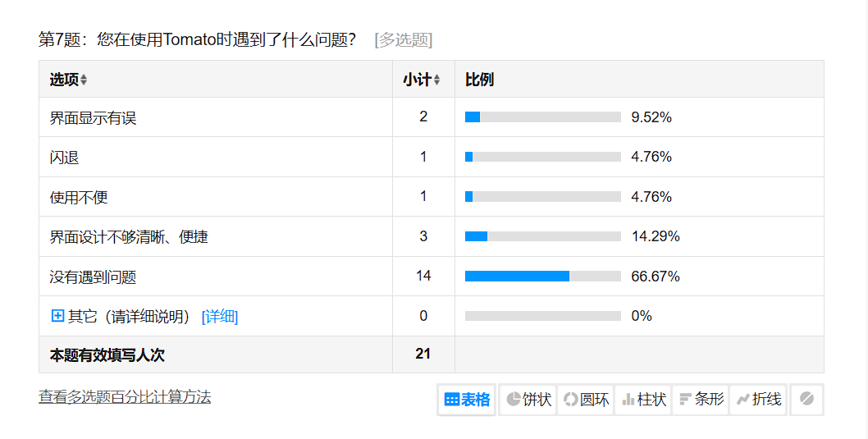
Task: Show results as 饼状 pie chart
Action: click(528, 400)
